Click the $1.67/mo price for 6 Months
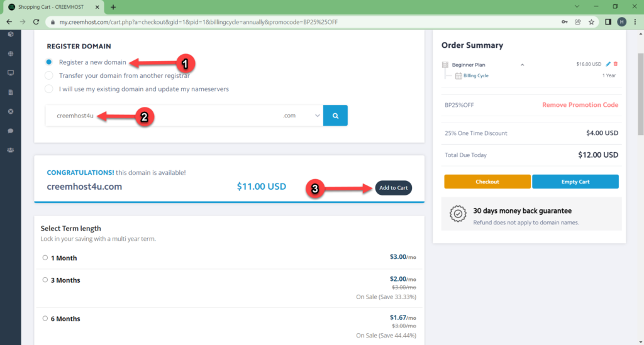Viewport: 644px width, 345px height. [402, 317]
